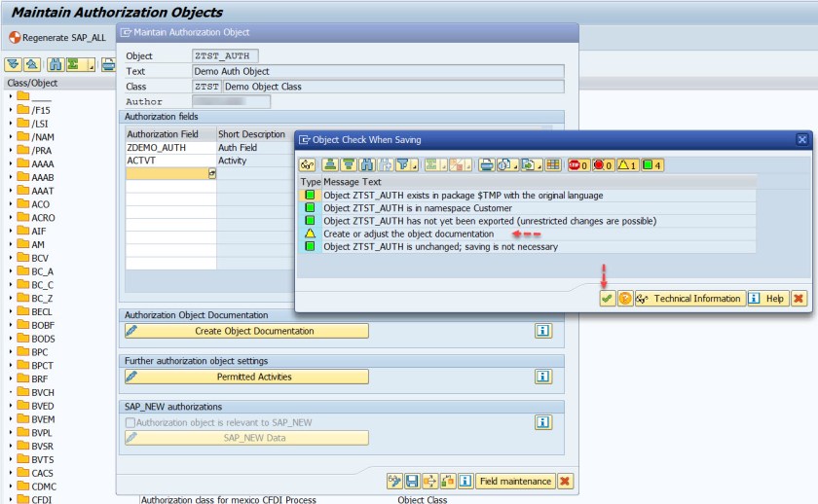This screenshot has height=504, width=818.
Task: Expand the BC_A tree node
Action: 11,271
